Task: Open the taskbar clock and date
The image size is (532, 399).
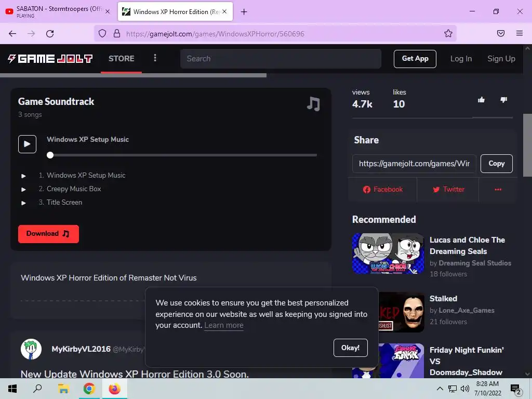Action: click(x=487, y=389)
